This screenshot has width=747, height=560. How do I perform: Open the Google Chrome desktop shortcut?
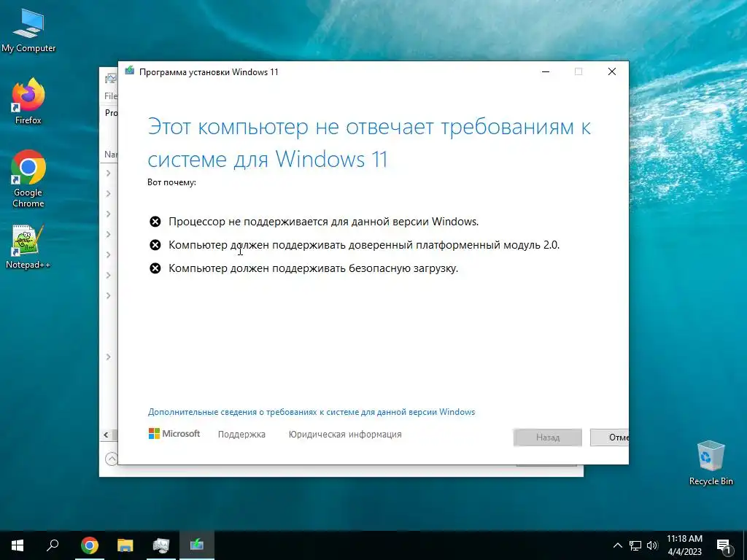28,179
